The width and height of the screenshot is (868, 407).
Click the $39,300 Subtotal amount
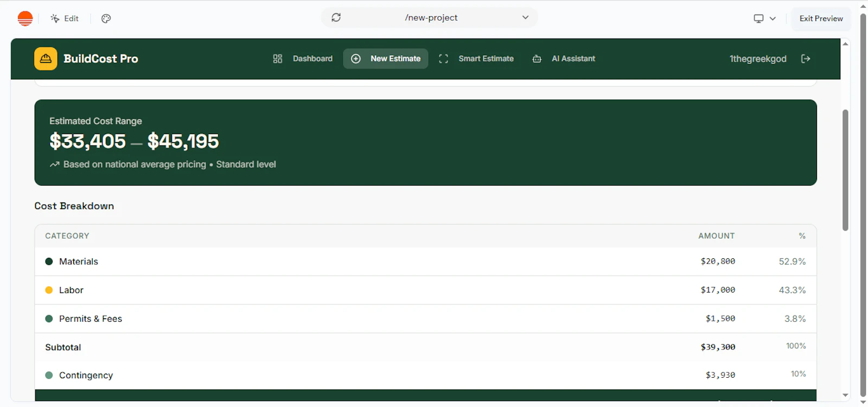pyautogui.click(x=718, y=347)
